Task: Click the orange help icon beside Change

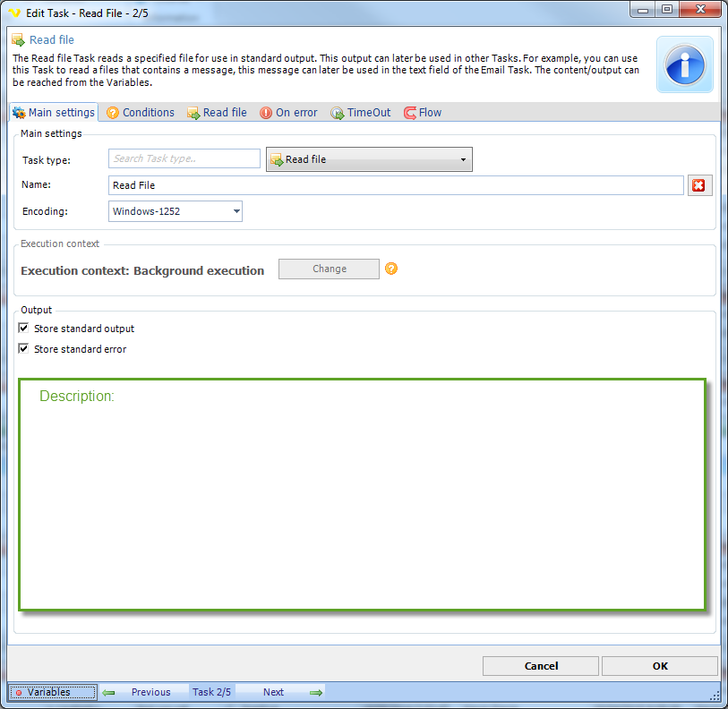Action: [x=390, y=269]
